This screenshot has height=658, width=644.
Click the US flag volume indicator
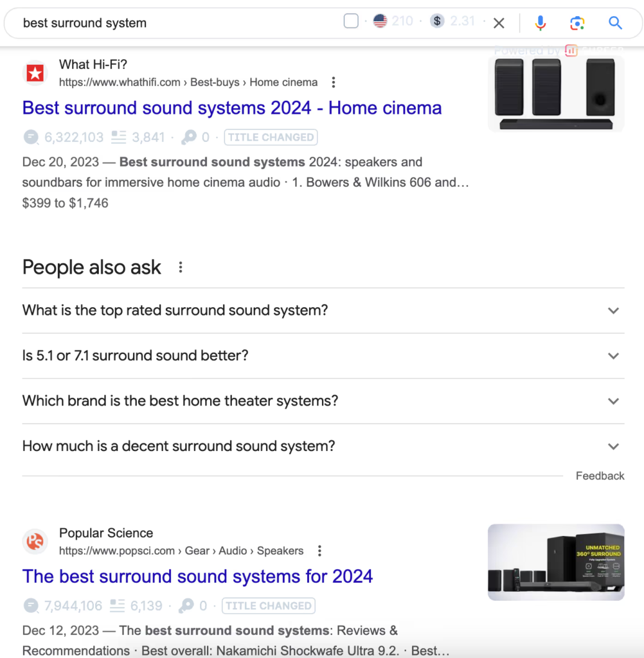point(380,21)
